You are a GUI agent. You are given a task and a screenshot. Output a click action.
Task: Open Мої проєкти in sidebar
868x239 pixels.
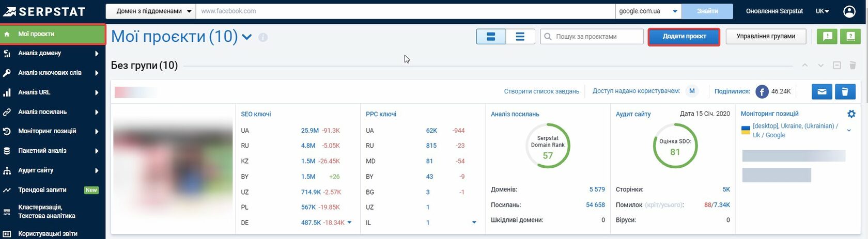click(53, 34)
